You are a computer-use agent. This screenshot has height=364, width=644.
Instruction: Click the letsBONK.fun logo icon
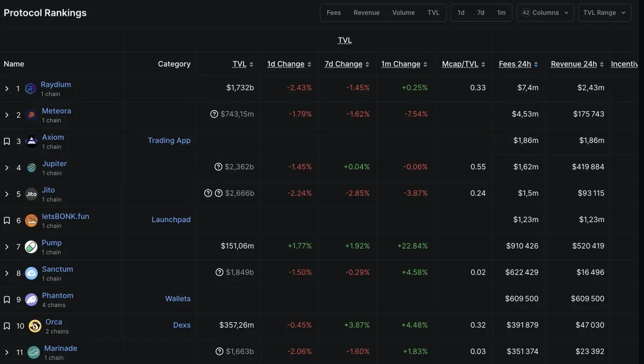32,220
